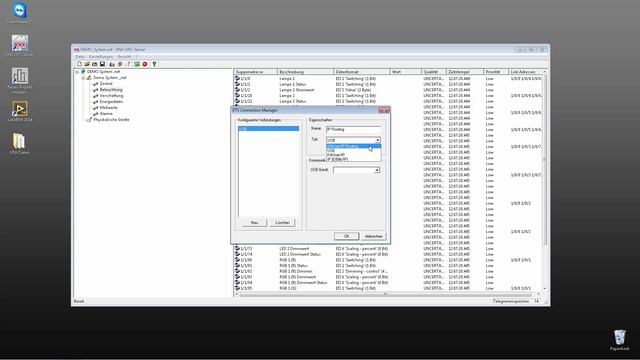The image size is (640, 360).
Task: Click the Open folder toolbar icon
Action: 87,64
